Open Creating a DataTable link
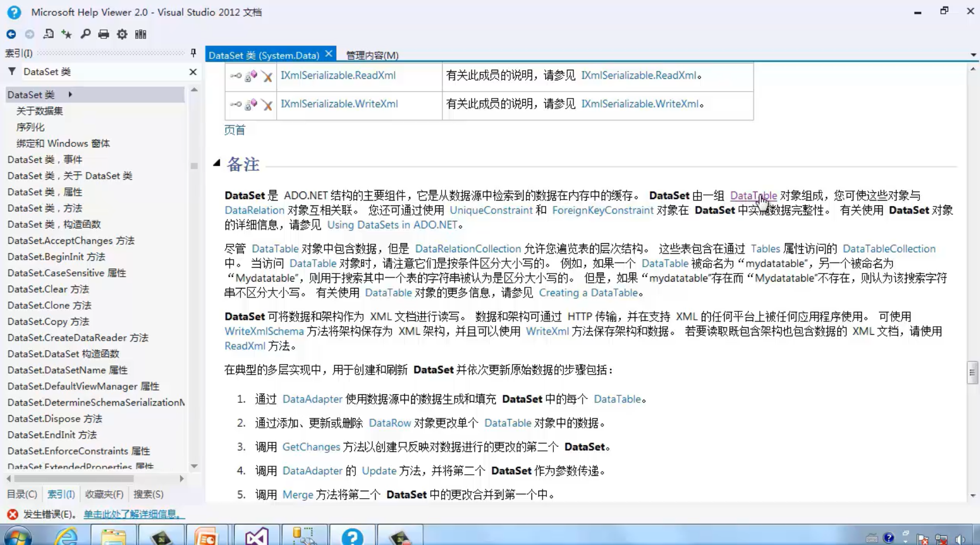This screenshot has width=980, height=545. (588, 293)
